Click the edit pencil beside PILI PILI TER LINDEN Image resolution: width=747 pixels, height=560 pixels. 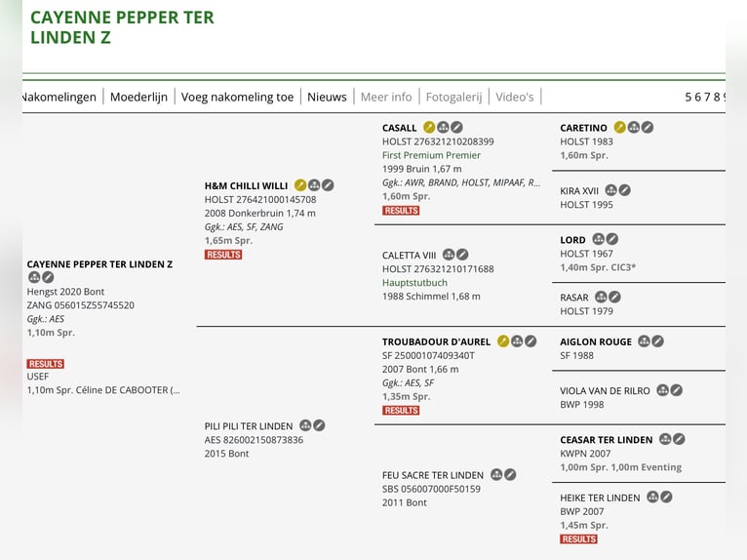(319, 425)
